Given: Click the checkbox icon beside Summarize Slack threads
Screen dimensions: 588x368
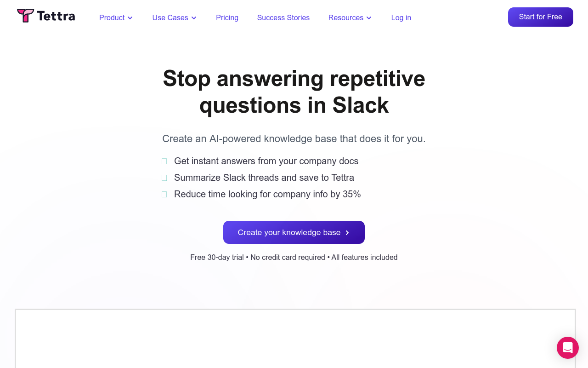Looking at the screenshot, I should 164,178.
